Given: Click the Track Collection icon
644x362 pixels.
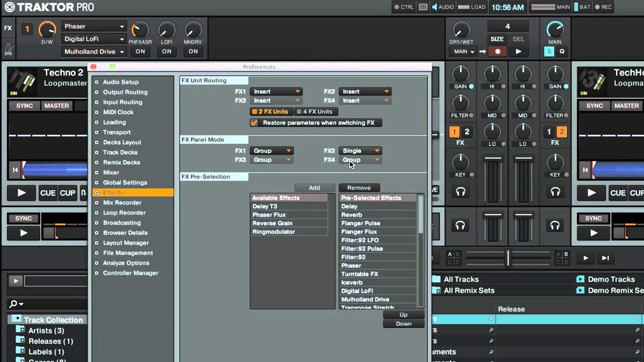Looking at the screenshot, I should coord(17,319).
